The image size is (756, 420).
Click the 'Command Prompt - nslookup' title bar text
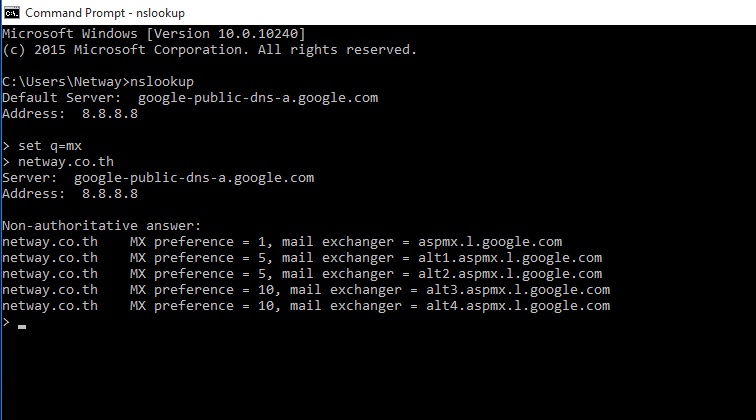[104, 13]
